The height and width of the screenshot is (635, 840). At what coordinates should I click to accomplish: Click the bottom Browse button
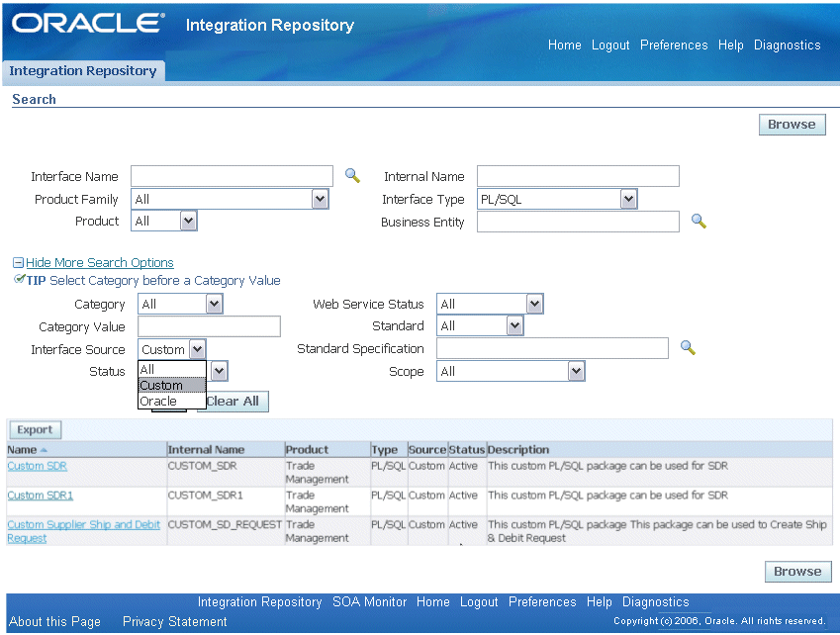[x=797, y=572]
